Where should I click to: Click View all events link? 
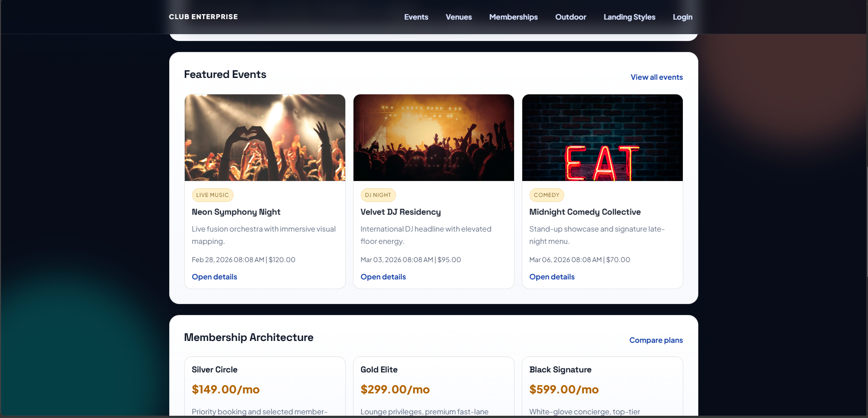[656, 77]
